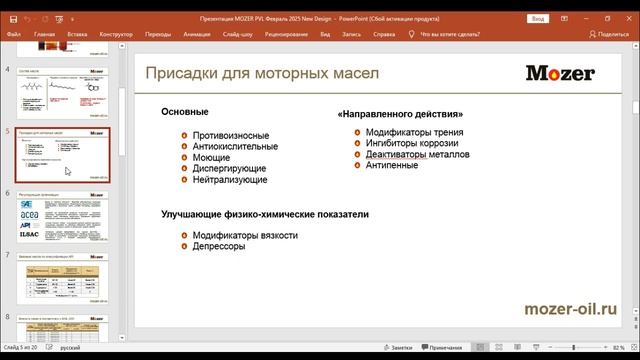Image resolution: width=640 pixels, height=360 pixels.
Task: Click zoom in plus button
Action: click(x=605, y=347)
